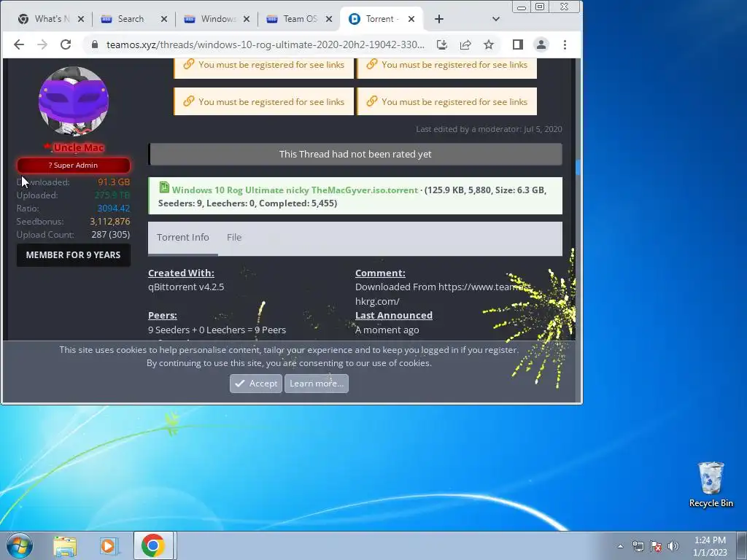Click the green torrent file icon
The image size is (747, 560).
164,187
